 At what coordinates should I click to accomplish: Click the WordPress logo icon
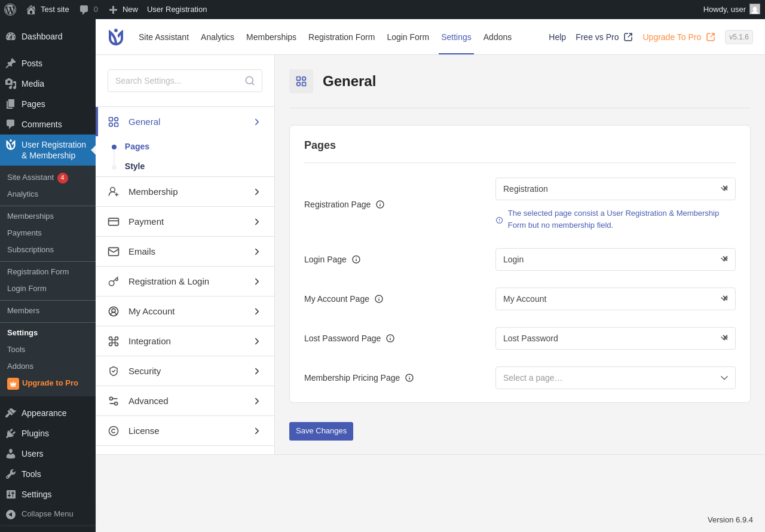(10, 10)
